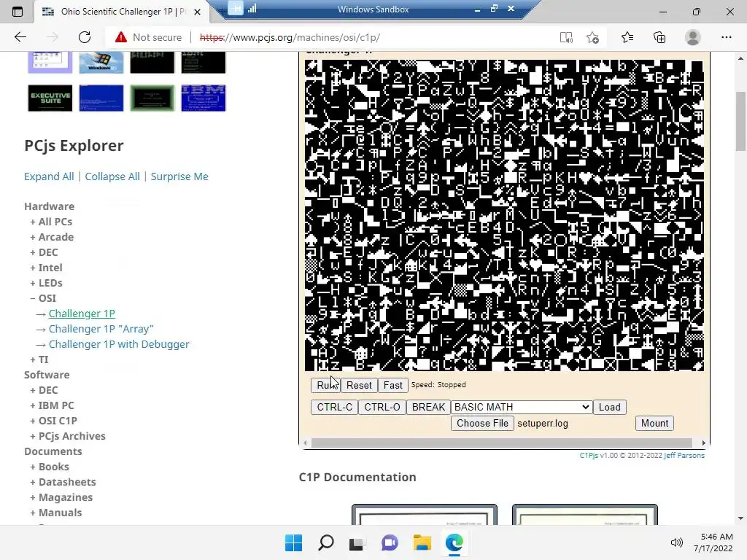Send CTRL-C to the emulator
Screen dimensions: 747x560
pos(334,407)
